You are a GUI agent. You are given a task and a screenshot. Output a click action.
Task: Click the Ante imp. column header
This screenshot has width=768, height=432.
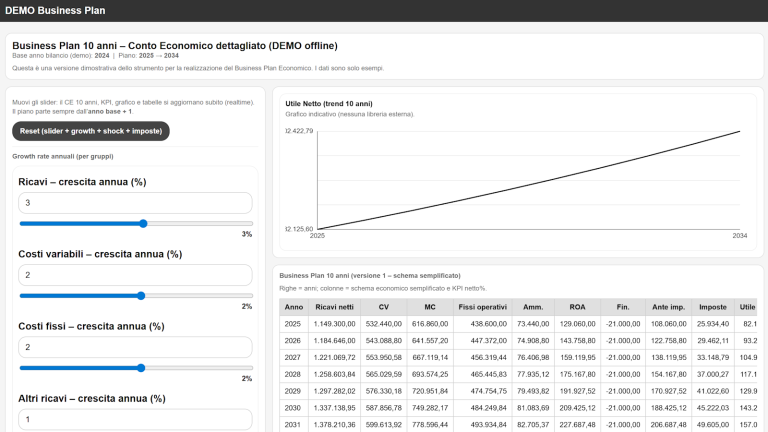pos(667,307)
